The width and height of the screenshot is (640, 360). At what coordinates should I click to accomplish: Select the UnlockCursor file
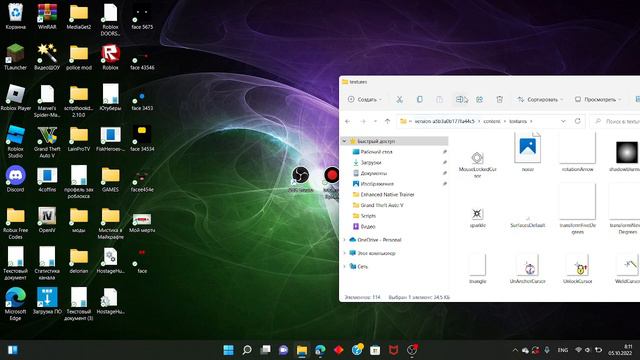[x=577, y=269]
